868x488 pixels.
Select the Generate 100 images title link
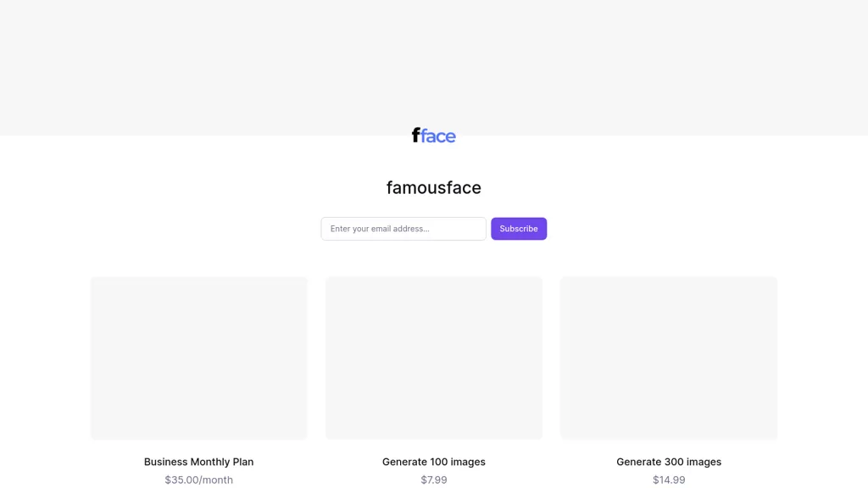pyautogui.click(x=434, y=462)
